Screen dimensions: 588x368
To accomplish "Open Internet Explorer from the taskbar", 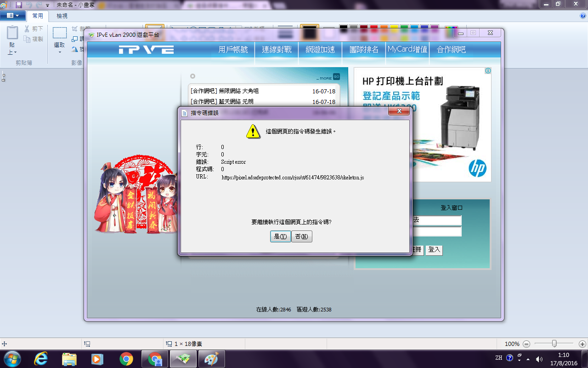I will (x=41, y=359).
